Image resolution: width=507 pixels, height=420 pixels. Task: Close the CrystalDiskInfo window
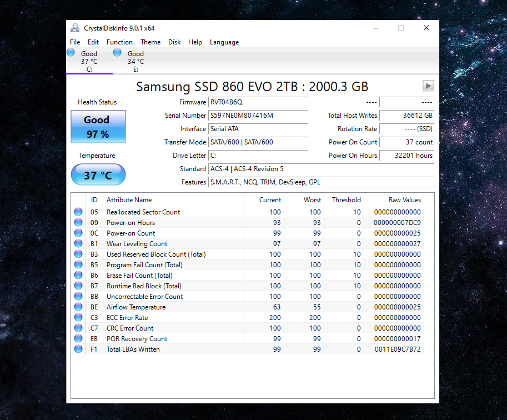pyautogui.click(x=426, y=28)
